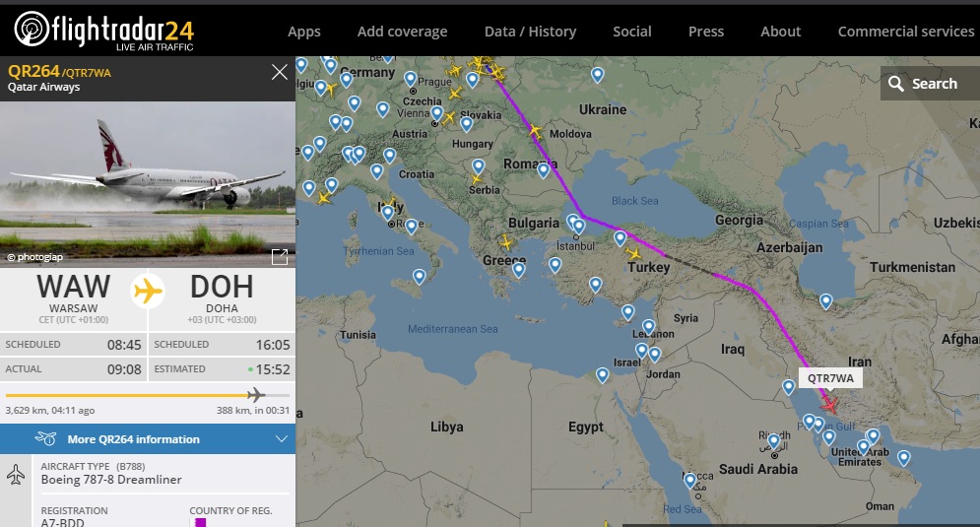
Task: Click the red QTR7WA aircraft on map
Action: coord(830,405)
